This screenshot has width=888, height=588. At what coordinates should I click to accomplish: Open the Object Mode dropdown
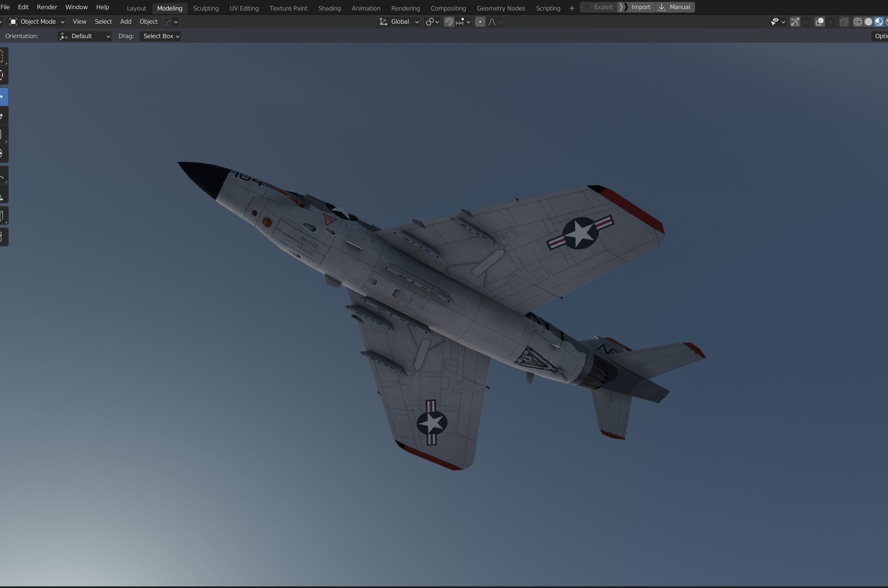(37, 22)
